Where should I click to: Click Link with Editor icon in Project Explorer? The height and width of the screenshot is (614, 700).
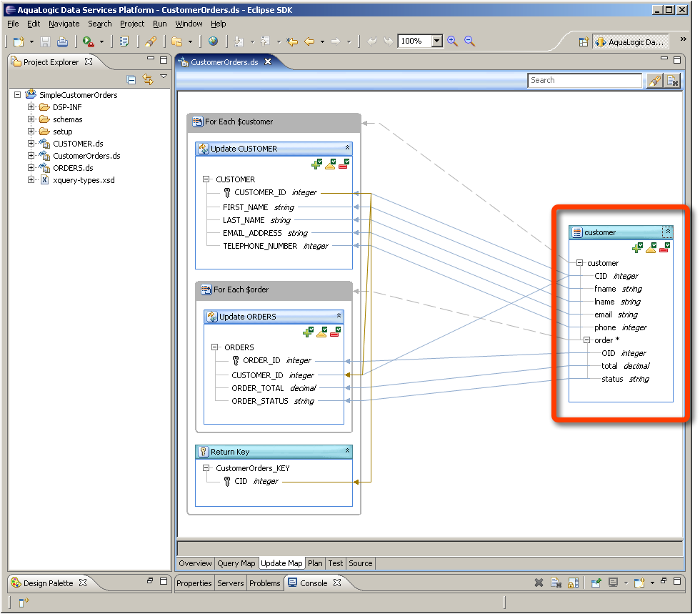[148, 79]
